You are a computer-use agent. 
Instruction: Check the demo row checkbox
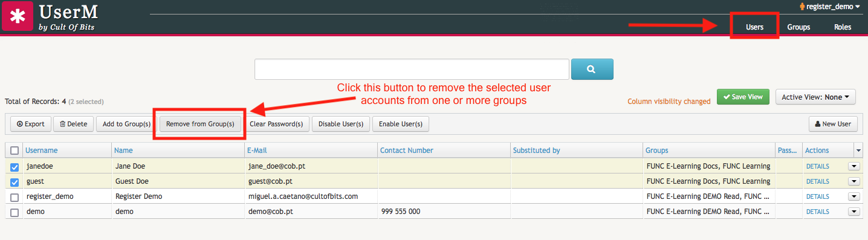point(15,212)
